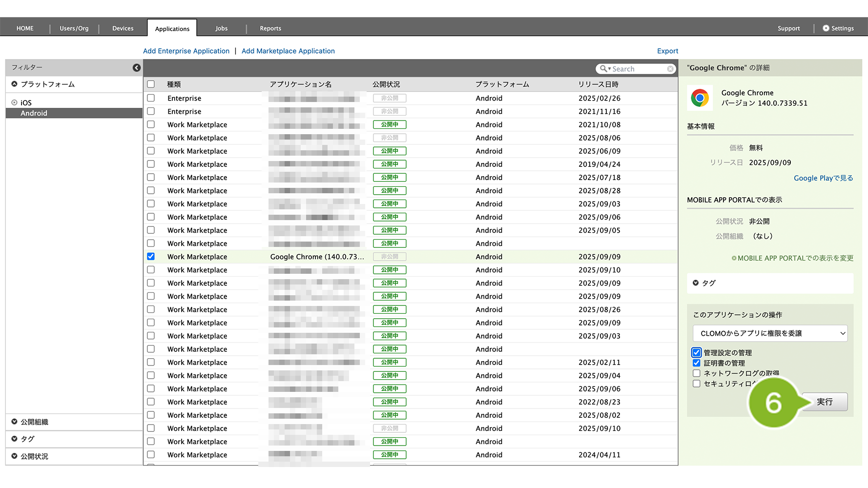Click the non-public status badge on Google Chrome row
Image resolution: width=868 pixels, height=488 pixels.
(x=390, y=257)
